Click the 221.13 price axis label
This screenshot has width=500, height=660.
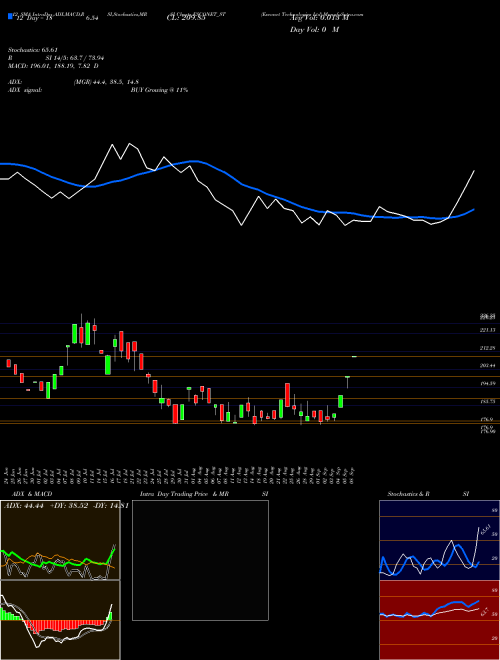[487, 330]
